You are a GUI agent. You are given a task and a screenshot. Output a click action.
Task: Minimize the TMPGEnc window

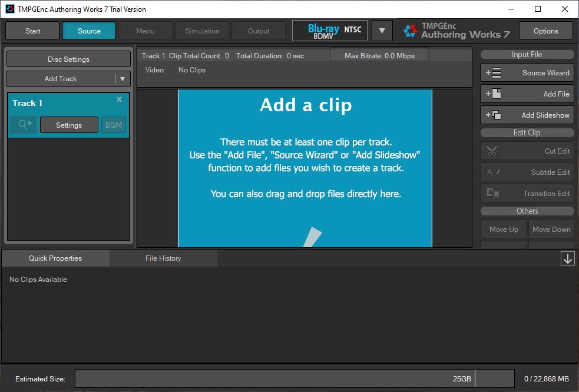pyautogui.click(x=511, y=9)
